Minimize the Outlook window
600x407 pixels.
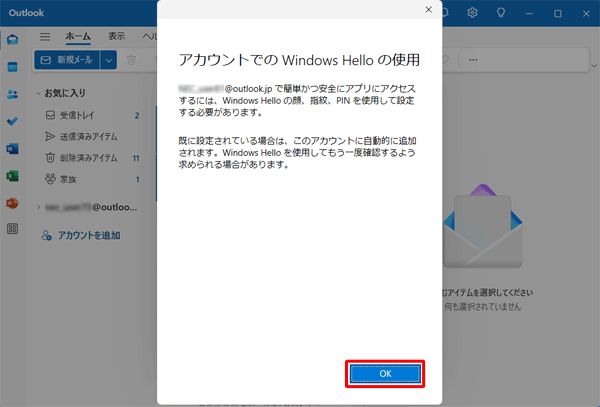530,13
